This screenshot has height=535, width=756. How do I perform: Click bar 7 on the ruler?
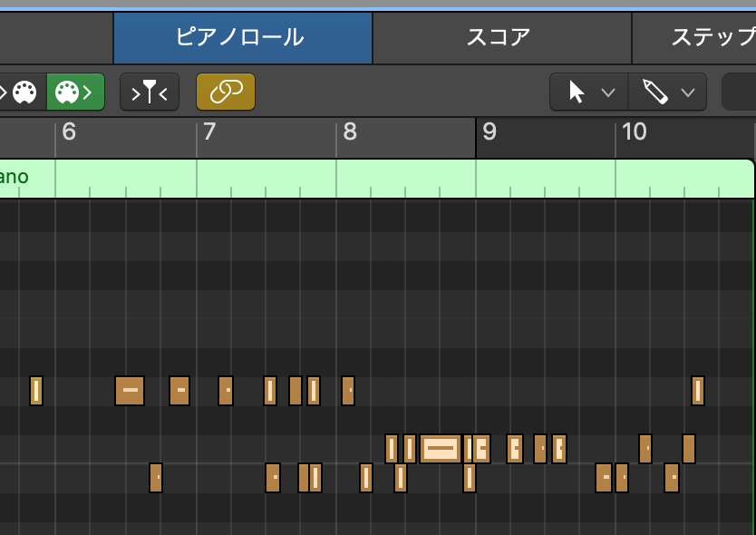click(x=209, y=131)
